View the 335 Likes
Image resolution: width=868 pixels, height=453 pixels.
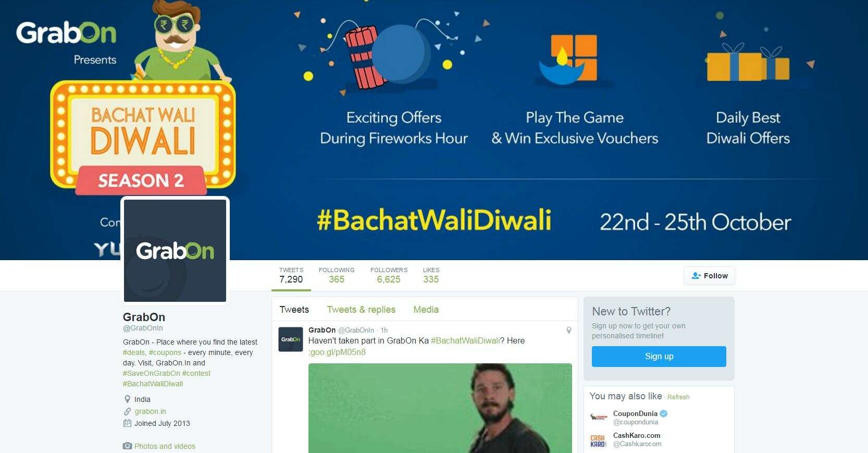[x=431, y=275]
